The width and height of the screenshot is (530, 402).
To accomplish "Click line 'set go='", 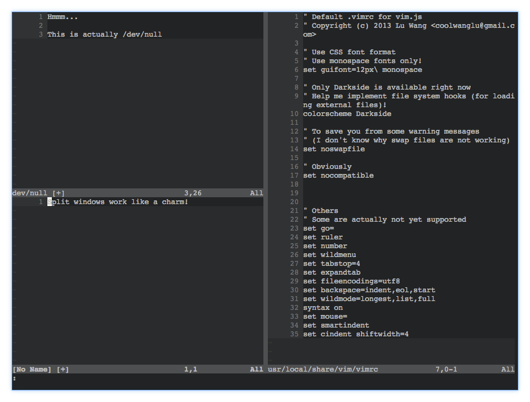I will (x=319, y=228).
